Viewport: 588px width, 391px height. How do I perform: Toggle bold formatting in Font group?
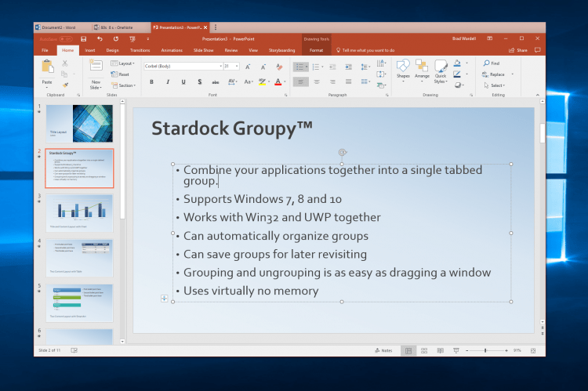point(151,81)
